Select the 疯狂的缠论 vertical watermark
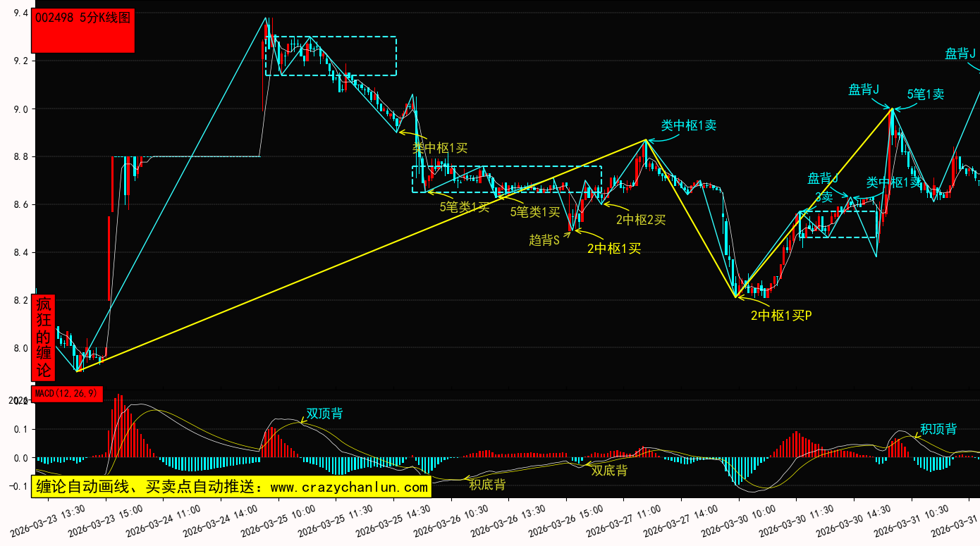This screenshot has height=546, width=980. (x=43, y=337)
